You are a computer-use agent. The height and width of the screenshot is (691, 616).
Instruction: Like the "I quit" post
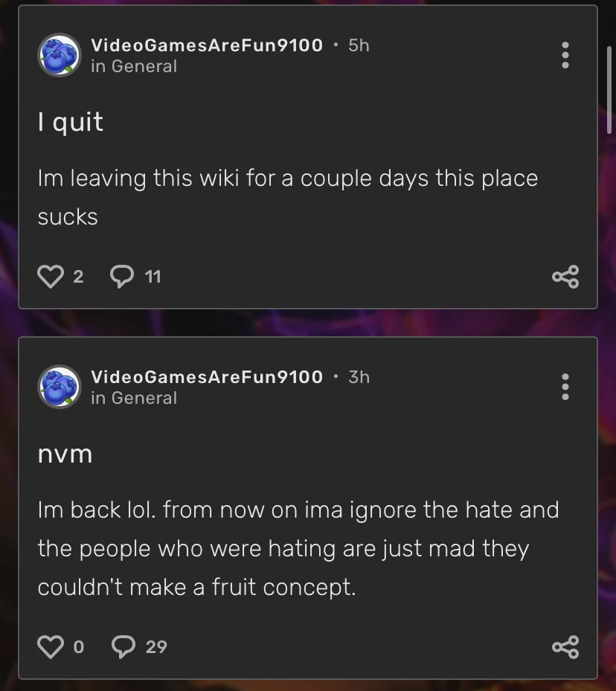(51, 277)
